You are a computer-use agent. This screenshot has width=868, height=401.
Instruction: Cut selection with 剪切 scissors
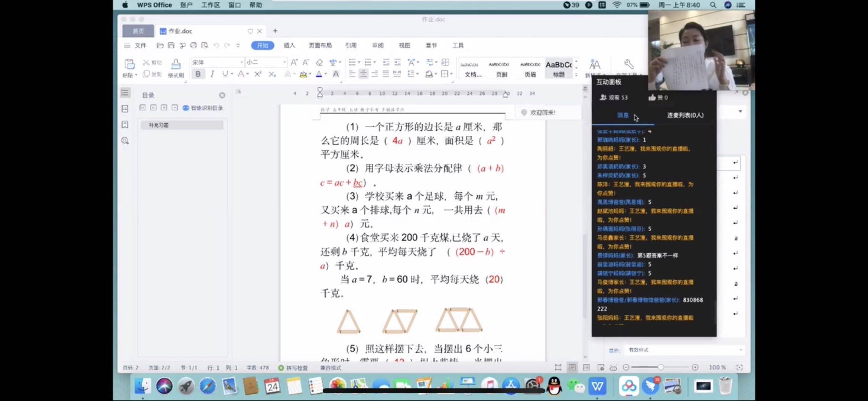[152, 63]
